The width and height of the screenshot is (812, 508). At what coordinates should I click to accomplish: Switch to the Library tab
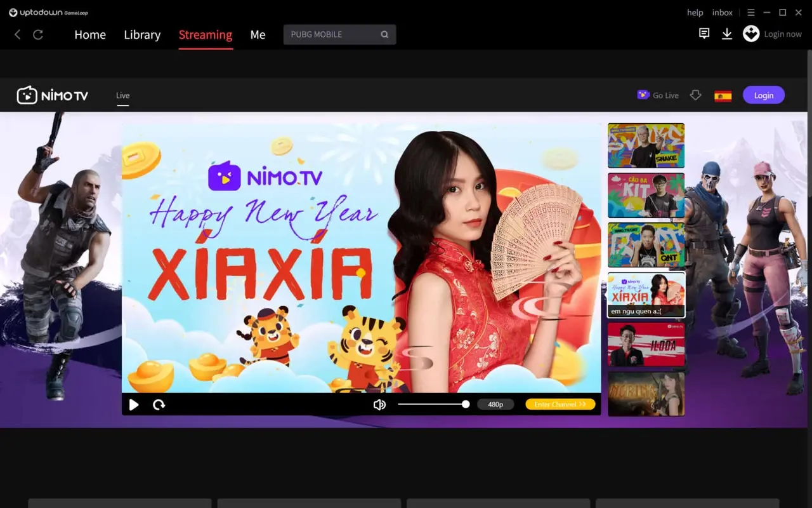tap(142, 35)
